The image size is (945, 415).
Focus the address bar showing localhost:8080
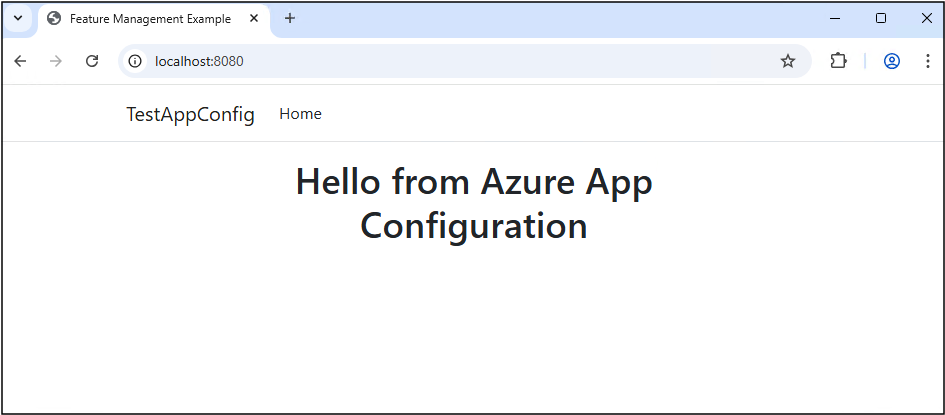pyautogui.click(x=450, y=61)
